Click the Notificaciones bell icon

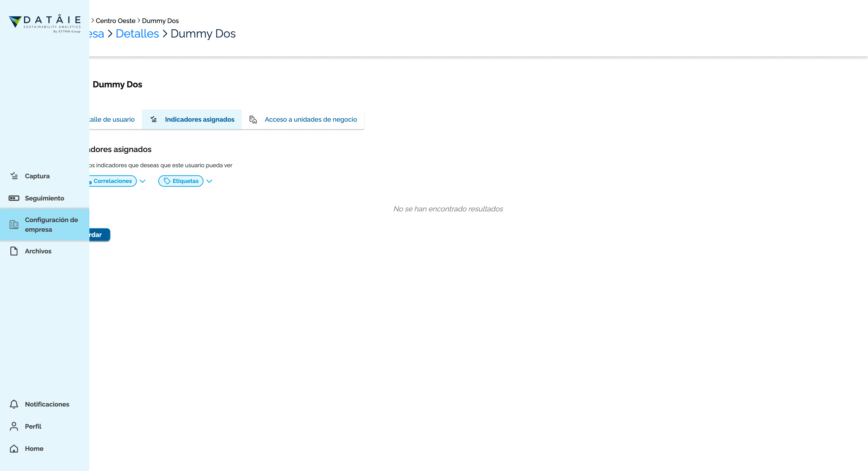14,404
